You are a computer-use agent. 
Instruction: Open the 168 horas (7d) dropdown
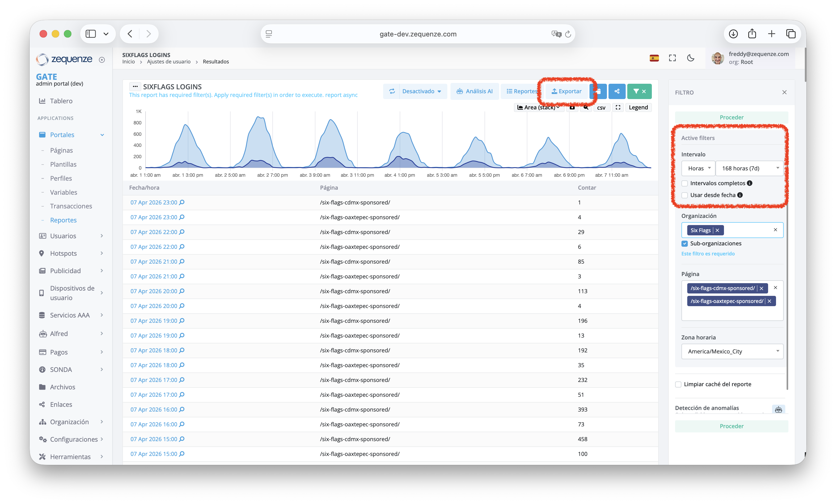click(x=749, y=168)
